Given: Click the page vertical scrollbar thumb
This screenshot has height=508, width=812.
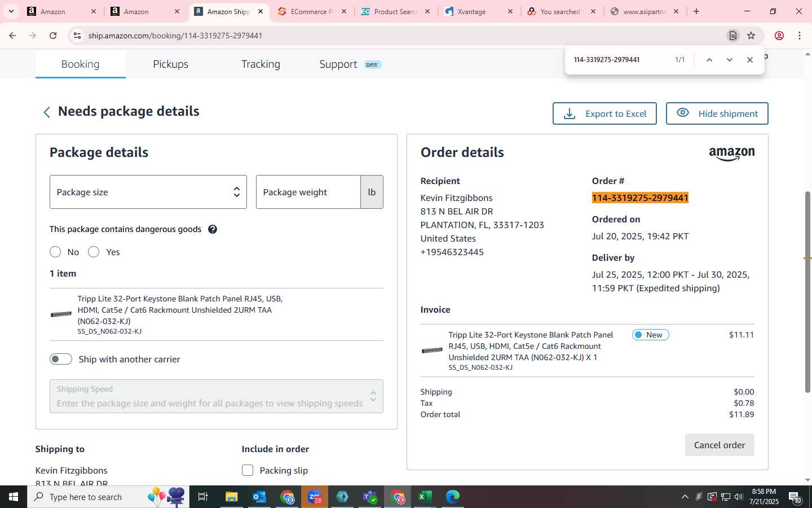Looking at the screenshot, I should [807, 292].
